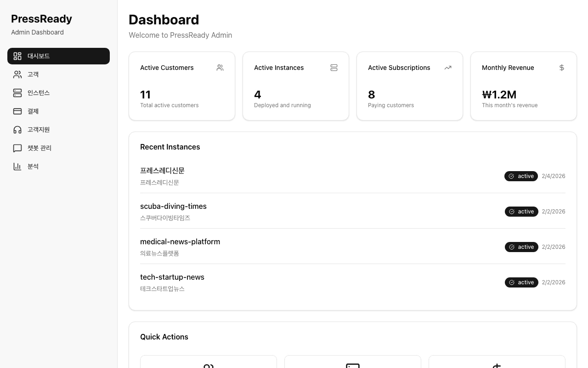588x368 pixels.
Task: Click the server icon on Active Instances card
Action: [x=334, y=68]
